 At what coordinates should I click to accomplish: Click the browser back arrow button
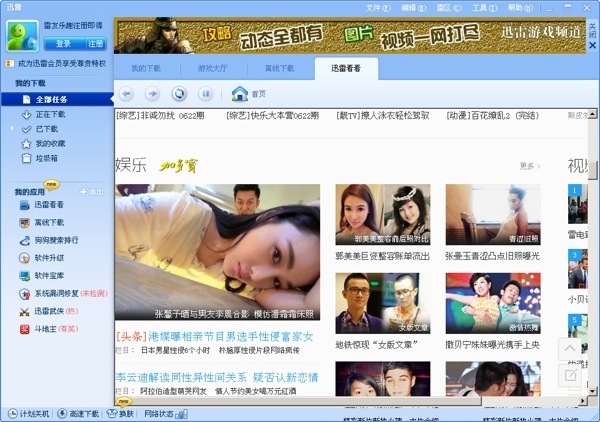[x=126, y=94]
